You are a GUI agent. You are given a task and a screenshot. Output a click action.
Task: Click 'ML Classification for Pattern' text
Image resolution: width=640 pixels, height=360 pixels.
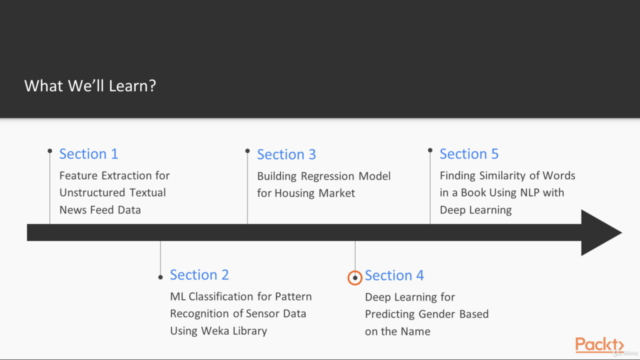pos(241,296)
